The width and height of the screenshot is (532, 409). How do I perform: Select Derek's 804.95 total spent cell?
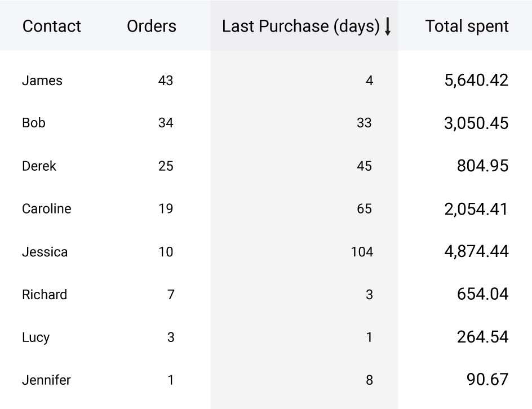(x=482, y=166)
